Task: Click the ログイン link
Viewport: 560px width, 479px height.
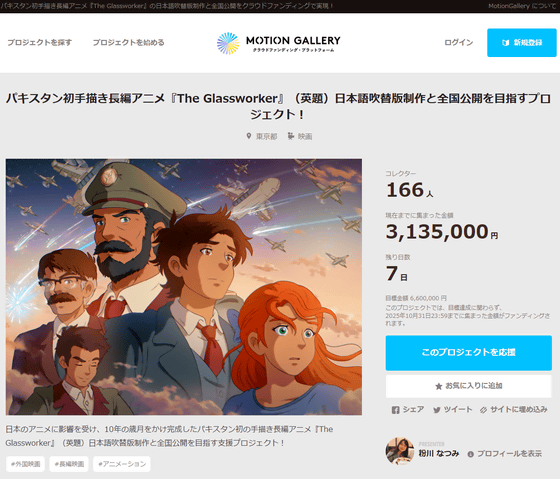Action: point(459,43)
